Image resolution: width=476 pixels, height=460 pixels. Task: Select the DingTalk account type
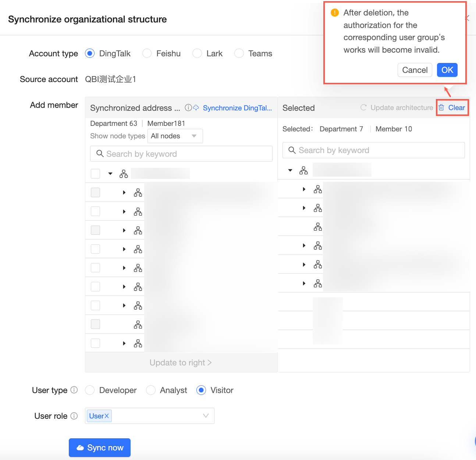coord(90,53)
